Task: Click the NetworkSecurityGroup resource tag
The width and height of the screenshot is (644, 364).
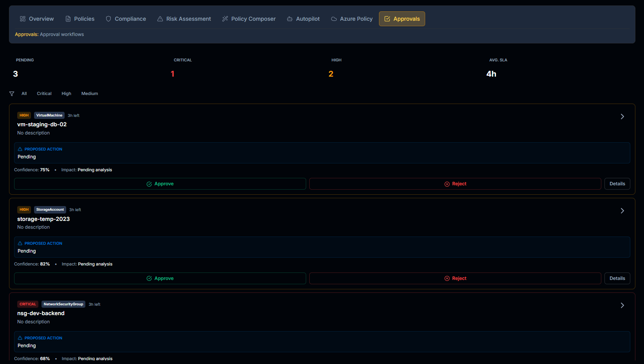Action: [63, 304]
